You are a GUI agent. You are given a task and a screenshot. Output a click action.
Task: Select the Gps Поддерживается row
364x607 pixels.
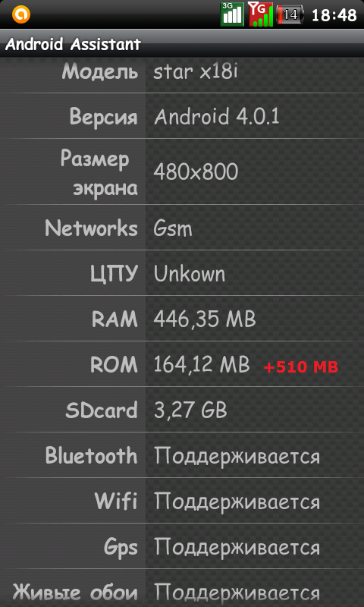(182, 546)
